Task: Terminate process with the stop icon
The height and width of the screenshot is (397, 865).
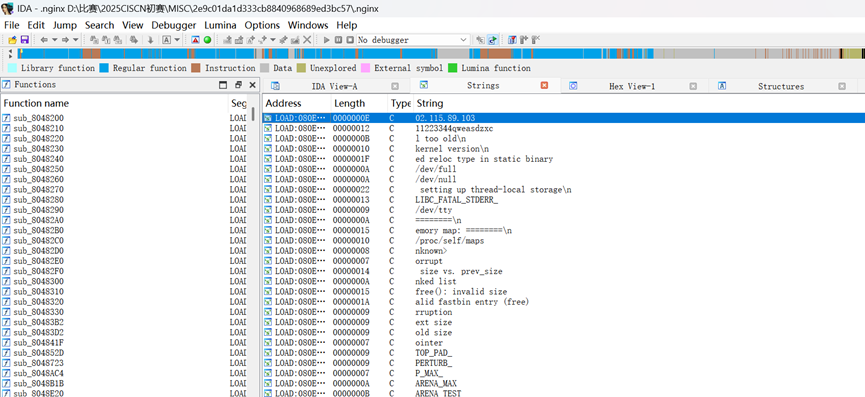Action: click(x=350, y=40)
